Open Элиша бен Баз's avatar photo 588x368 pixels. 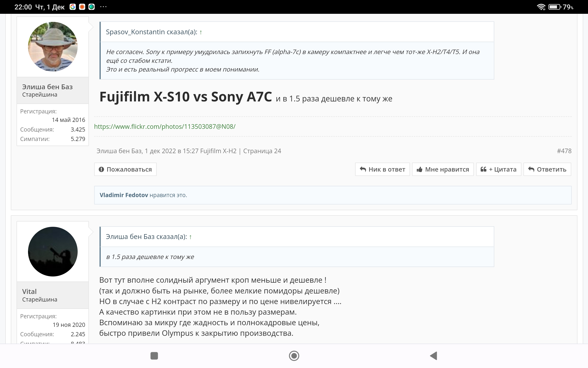(x=53, y=47)
